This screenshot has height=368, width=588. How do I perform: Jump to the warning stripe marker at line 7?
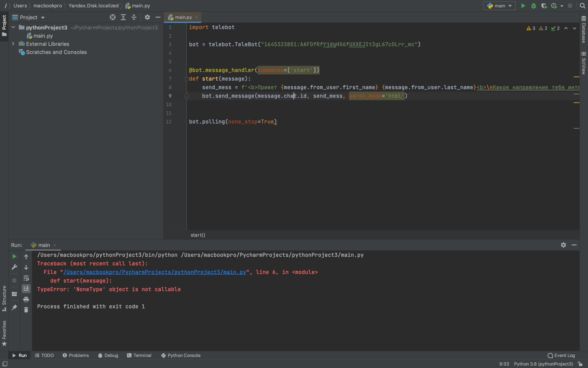point(576,77)
